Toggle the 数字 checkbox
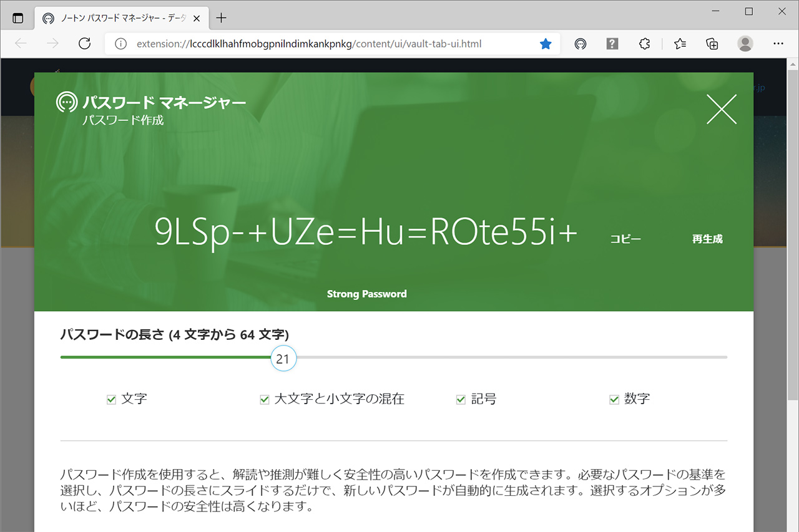This screenshot has height=532, width=799. click(614, 400)
